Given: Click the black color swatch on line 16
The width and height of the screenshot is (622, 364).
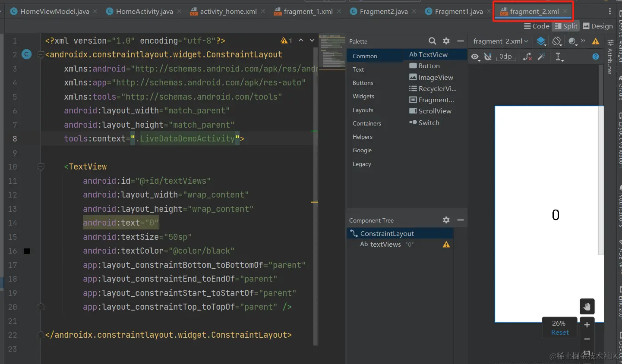Looking at the screenshot, I should [x=27, y=251].
